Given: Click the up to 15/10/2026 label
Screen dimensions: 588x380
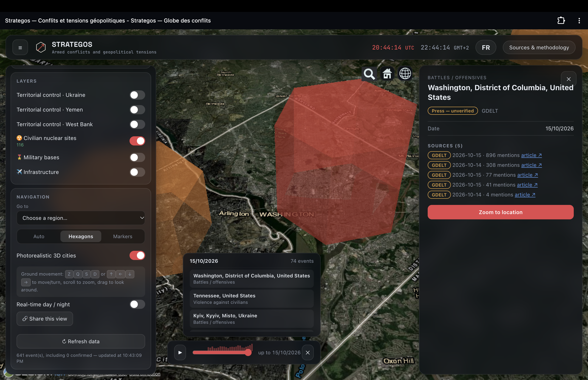Looking at the screenshot, I should pyautogui.click(x=279, y=352).
